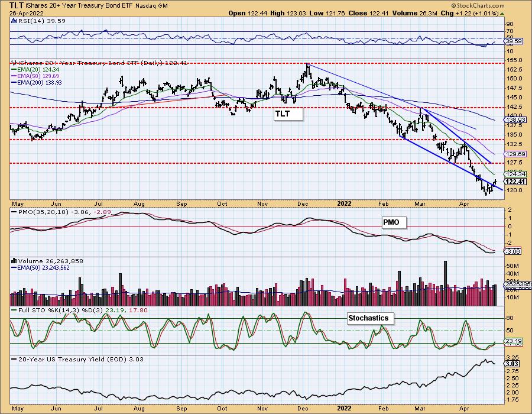Click the 'EMA(50) 129.69' legend text

click(x=38, y=76)
